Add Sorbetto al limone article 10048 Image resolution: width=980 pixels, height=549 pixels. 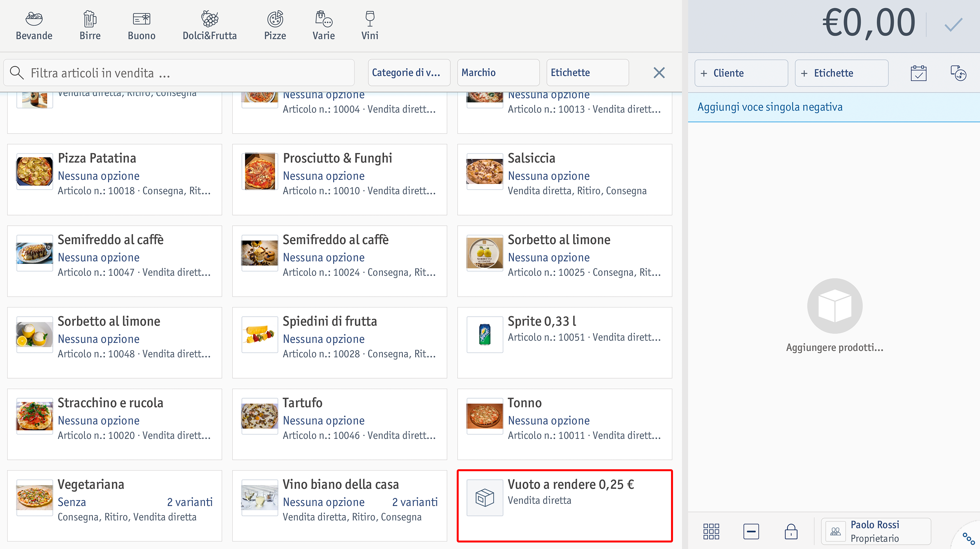pos(114,343)
